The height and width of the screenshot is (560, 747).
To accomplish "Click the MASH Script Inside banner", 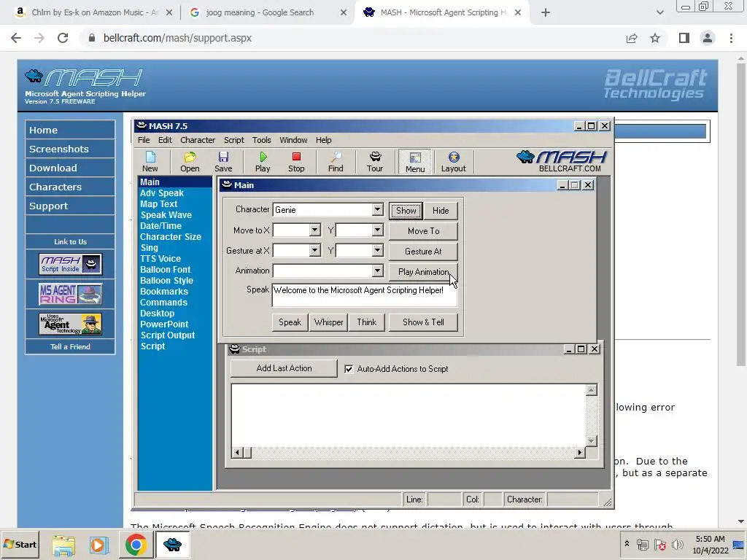I will tap(71, 264).
